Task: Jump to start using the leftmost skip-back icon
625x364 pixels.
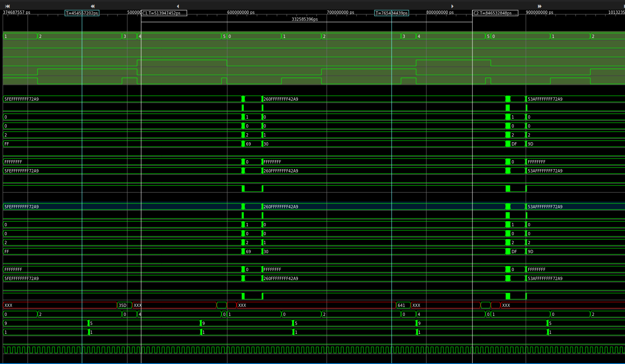Action: click(7, 6)
